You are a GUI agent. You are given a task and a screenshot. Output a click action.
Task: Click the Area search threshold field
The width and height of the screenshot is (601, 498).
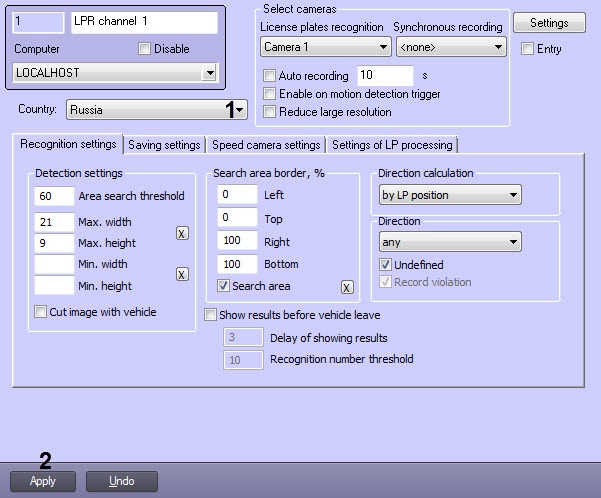coord(53,196)
